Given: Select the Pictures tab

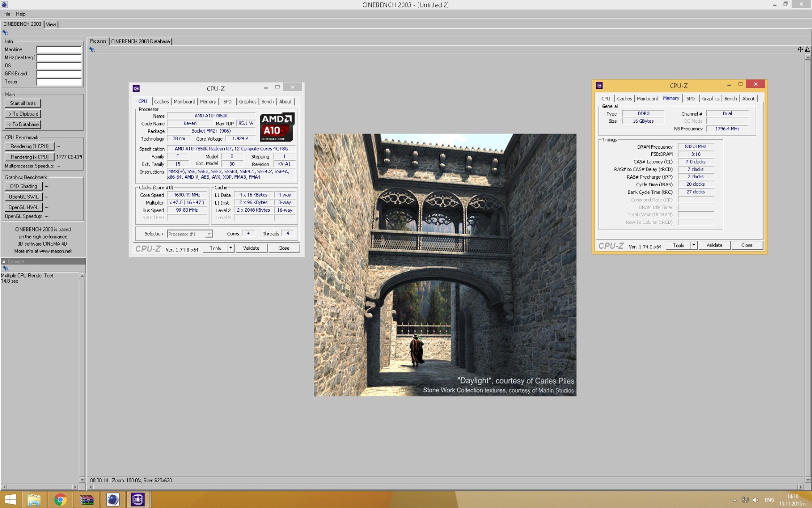Looking at the screenshot, I should tap(98, 41).
